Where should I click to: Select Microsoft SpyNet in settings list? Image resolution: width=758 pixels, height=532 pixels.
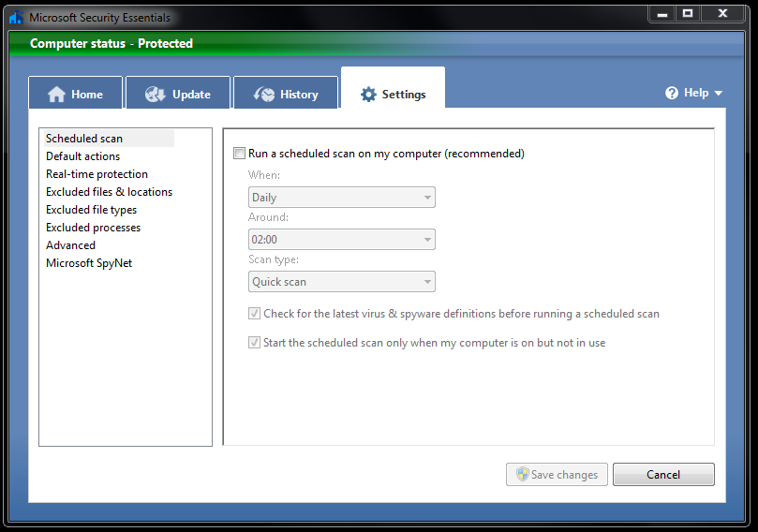(89, 263)
